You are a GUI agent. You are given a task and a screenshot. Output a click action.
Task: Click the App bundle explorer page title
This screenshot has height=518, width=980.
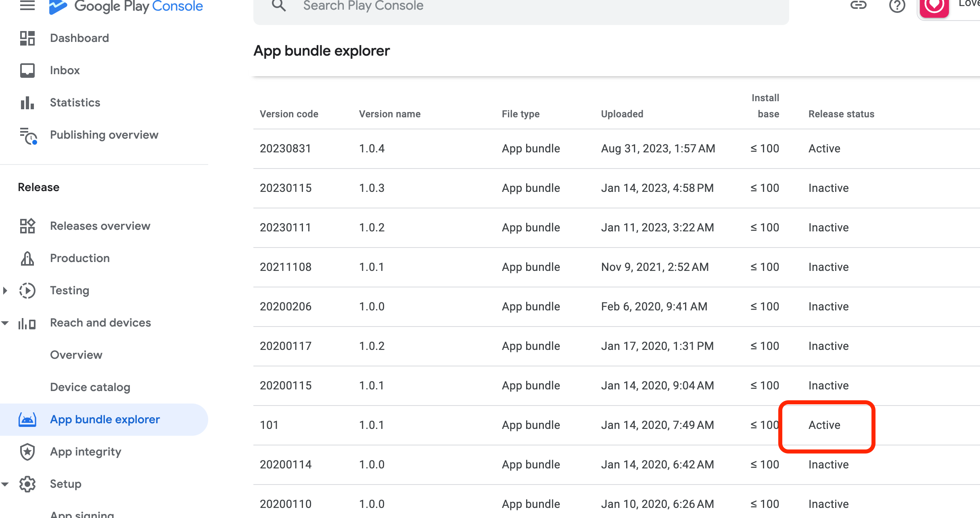[x=322, y=51]
